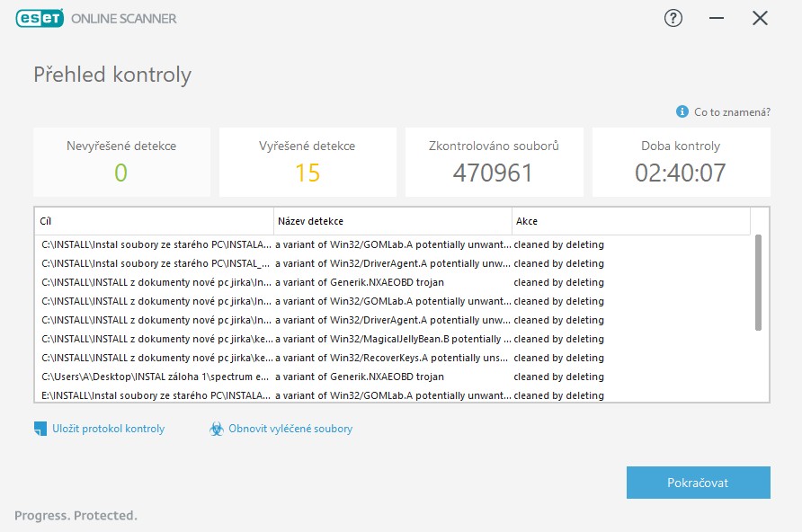This screenshot has height=532, width=802.
Task: Select the Win32/RecoverKeys.A detection row
Action: tap(396, 358)
